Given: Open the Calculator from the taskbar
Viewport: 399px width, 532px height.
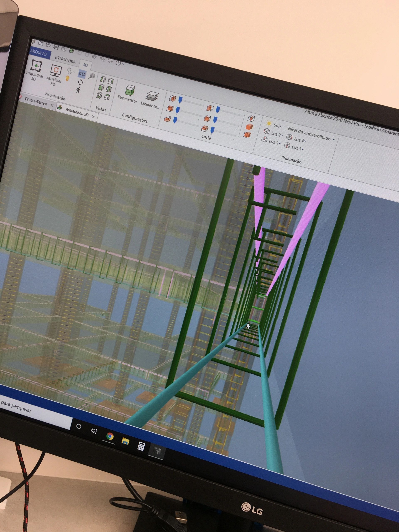Looking at the screenshot, I should 141,446.
